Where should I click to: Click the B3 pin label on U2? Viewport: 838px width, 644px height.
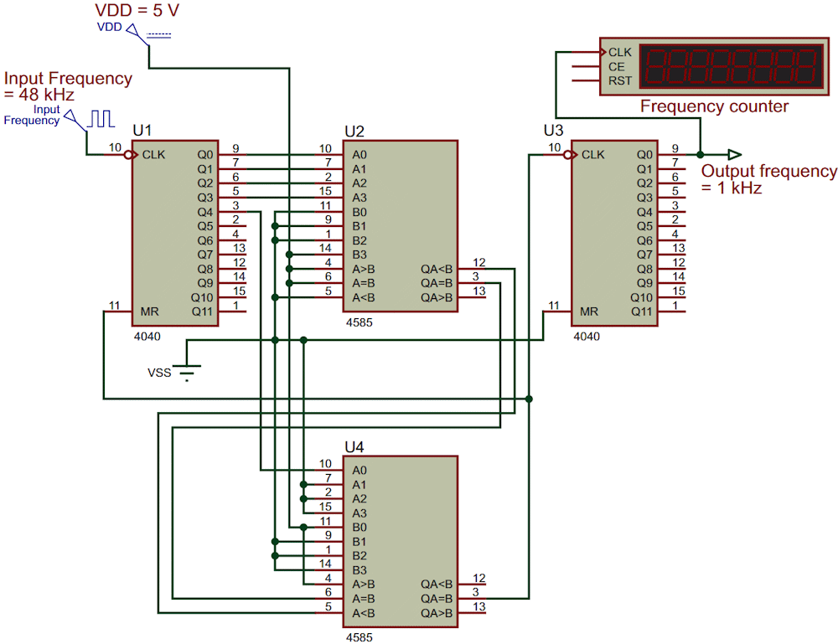[x=360, y=255]
